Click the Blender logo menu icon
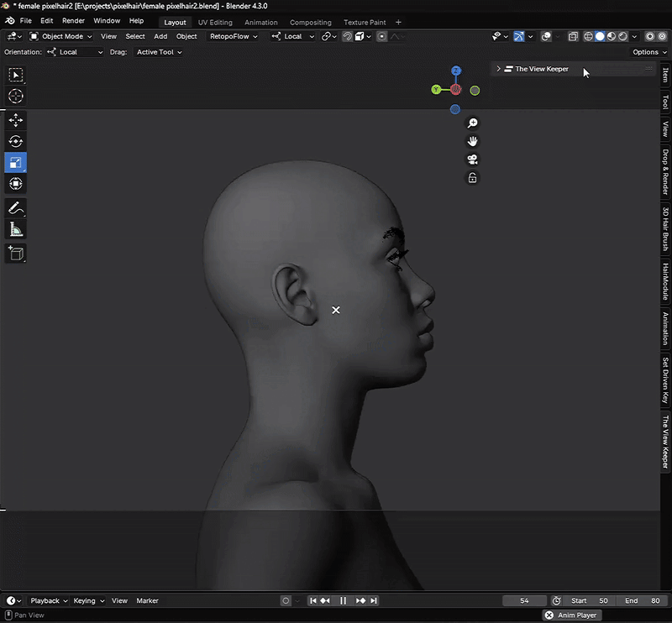The width and height of the screenshot is (672, 623). 9,20
